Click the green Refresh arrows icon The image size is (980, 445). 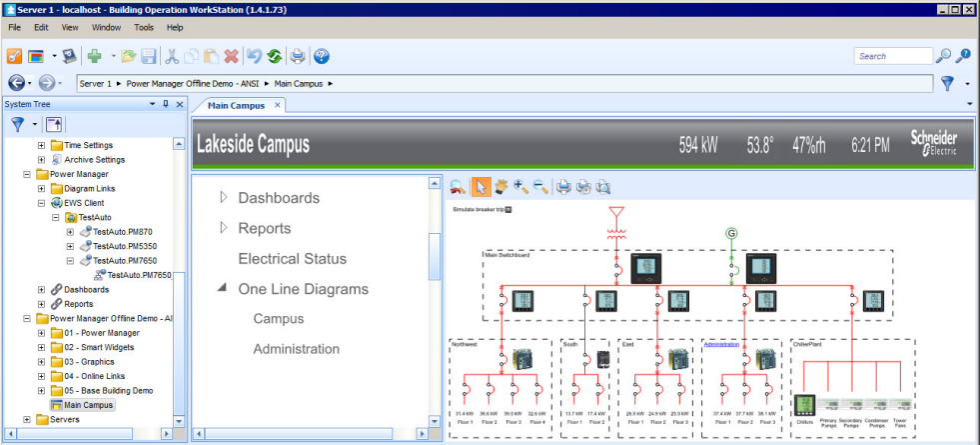[275, 56]
